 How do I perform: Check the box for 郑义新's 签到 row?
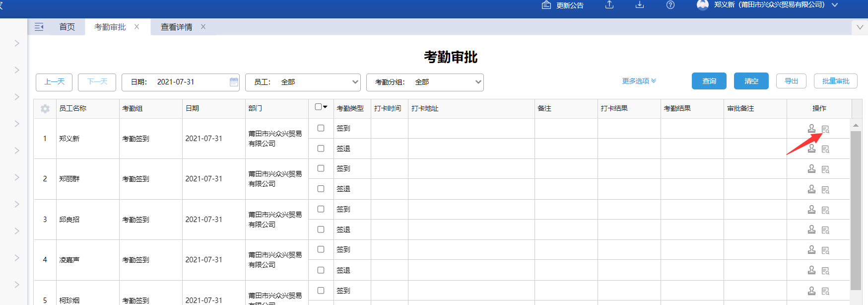[321, 128]
